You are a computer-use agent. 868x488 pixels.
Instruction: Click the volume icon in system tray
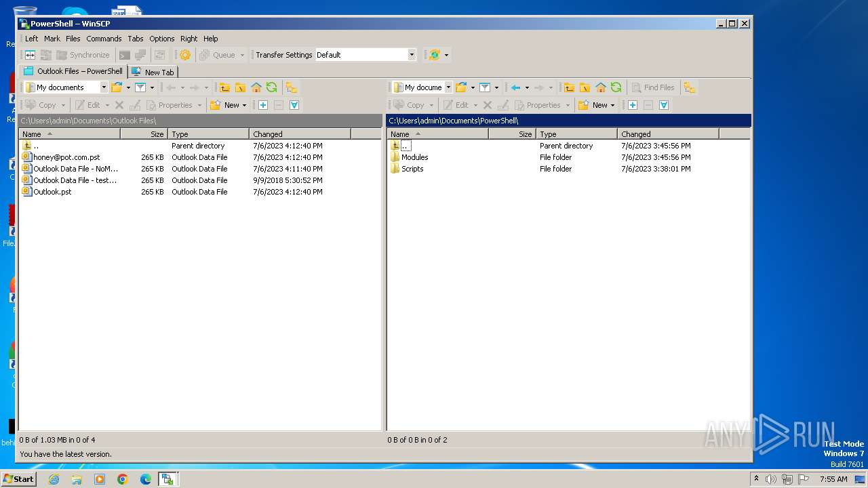(771, 479)
